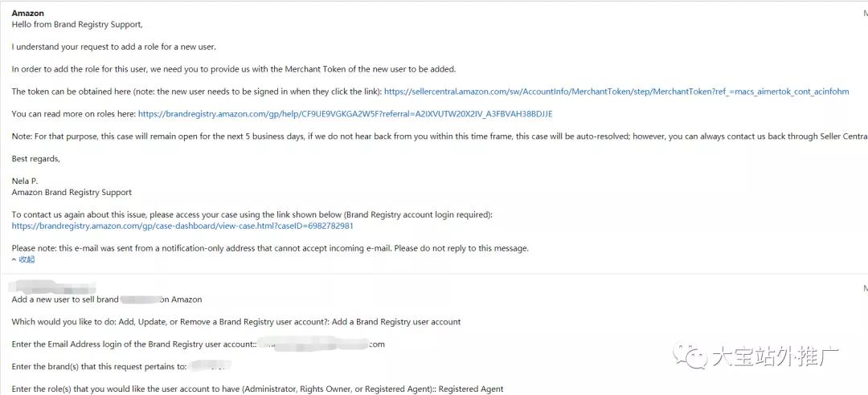Click the 'Please note: this e-mail' notice line

tap(270, 248)
